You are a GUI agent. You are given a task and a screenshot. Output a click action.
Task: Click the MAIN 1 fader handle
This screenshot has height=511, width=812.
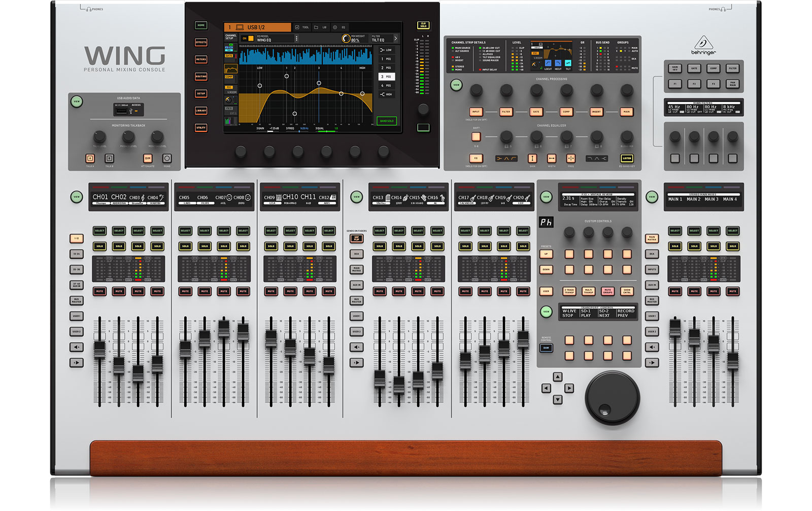[675, 329]
